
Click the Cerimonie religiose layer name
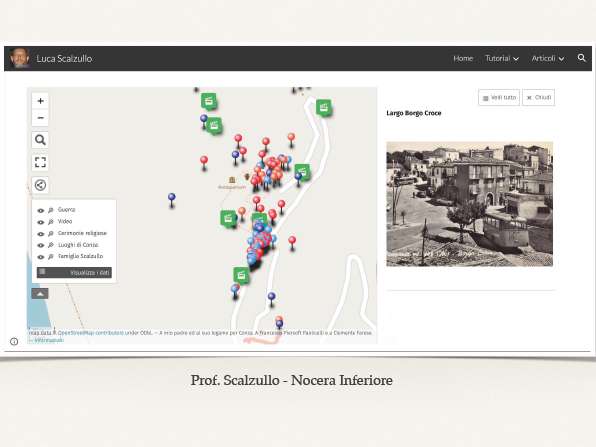[82, 233]
